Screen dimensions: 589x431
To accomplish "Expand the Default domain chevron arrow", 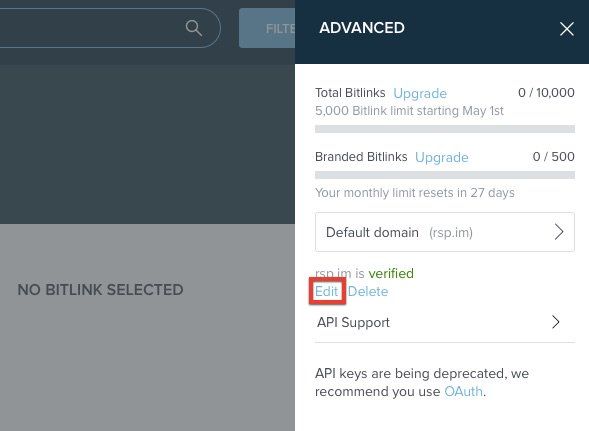I will click(x=559, y=232).
